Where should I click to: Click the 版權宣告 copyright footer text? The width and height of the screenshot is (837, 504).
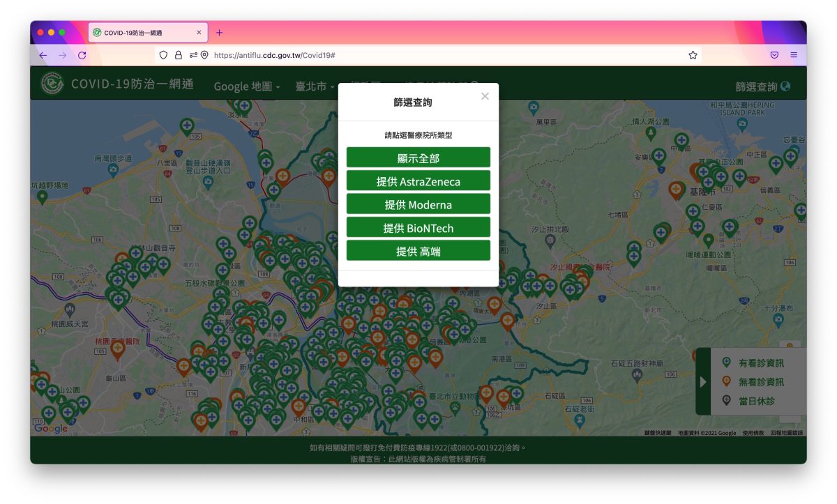[x=418, y=459]
